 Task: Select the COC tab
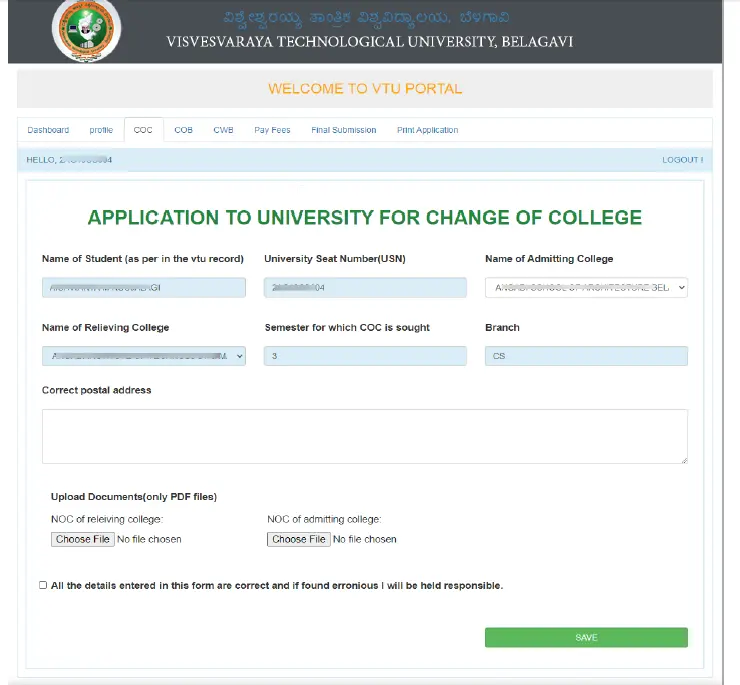coord(143,130)
